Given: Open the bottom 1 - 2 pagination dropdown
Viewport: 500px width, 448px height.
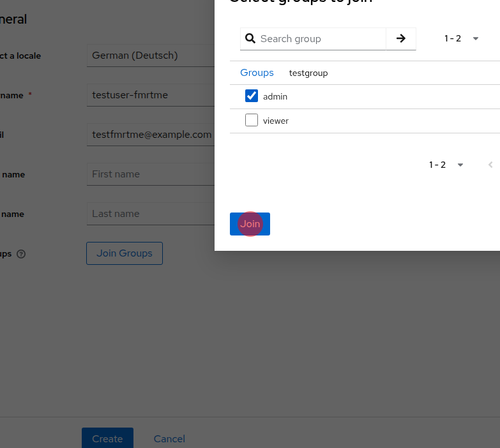Looking at the screenshot, I should (x=446, y=165).
